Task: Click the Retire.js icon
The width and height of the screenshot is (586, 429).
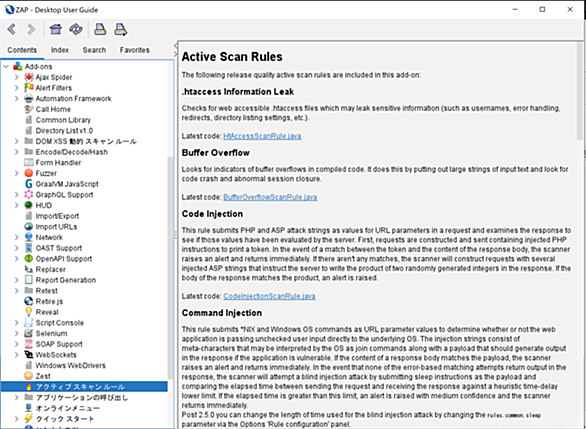Action: (29, 301)
